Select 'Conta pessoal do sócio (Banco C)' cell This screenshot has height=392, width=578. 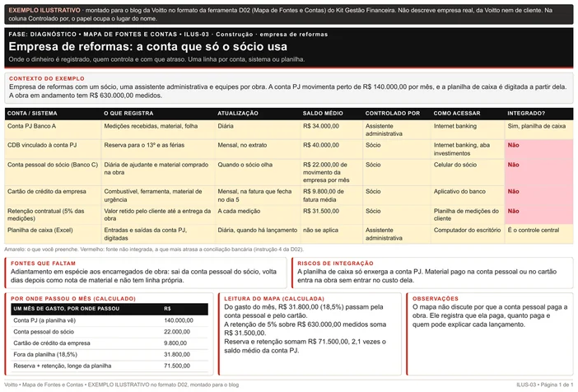tap(53, 172)
